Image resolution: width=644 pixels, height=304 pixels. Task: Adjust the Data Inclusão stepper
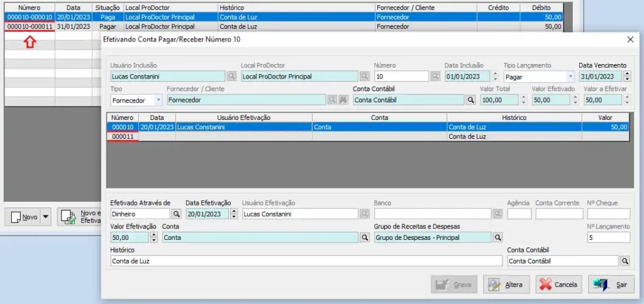(x=495, y=76)
